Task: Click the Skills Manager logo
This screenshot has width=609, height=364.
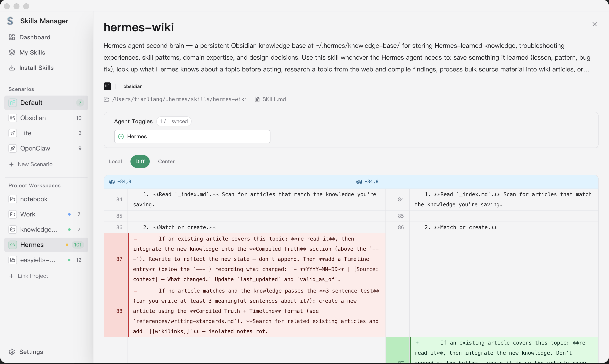Action: tap(10, 21)
